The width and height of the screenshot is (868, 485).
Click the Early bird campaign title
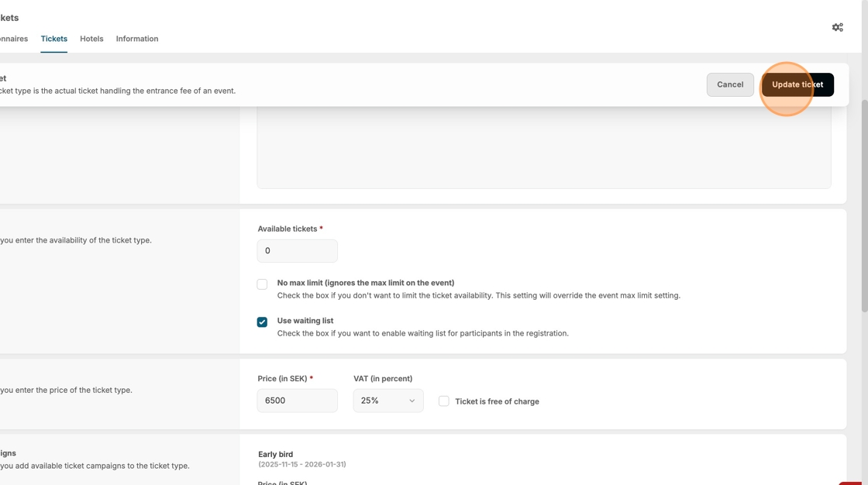275,454
